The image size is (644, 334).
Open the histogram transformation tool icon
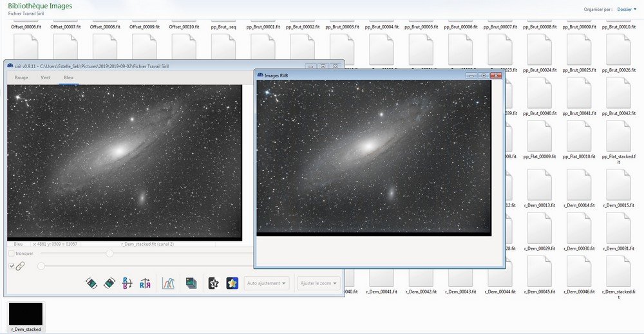168,283
